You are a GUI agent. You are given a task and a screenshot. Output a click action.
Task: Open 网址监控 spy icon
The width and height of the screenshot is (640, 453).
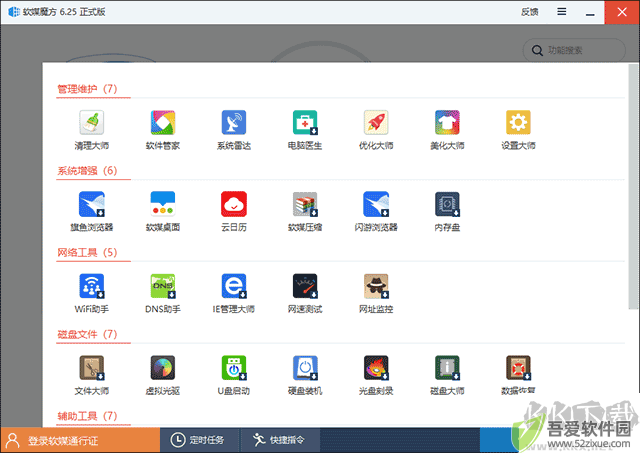click(376, 286)
